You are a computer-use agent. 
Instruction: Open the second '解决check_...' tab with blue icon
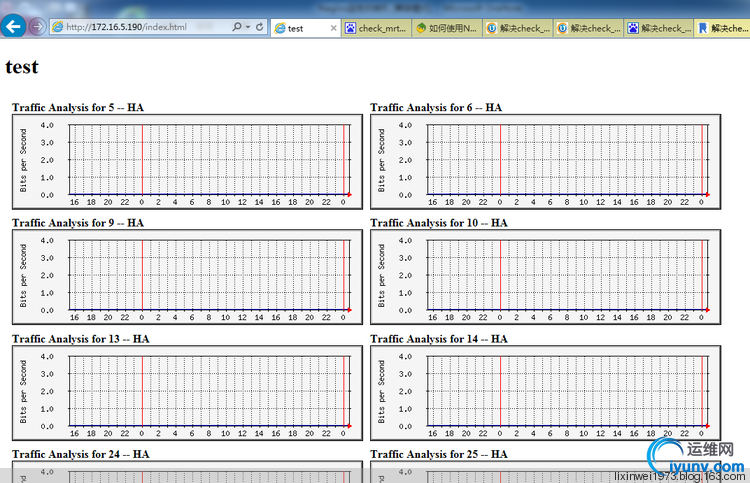(x=589, y=28)
